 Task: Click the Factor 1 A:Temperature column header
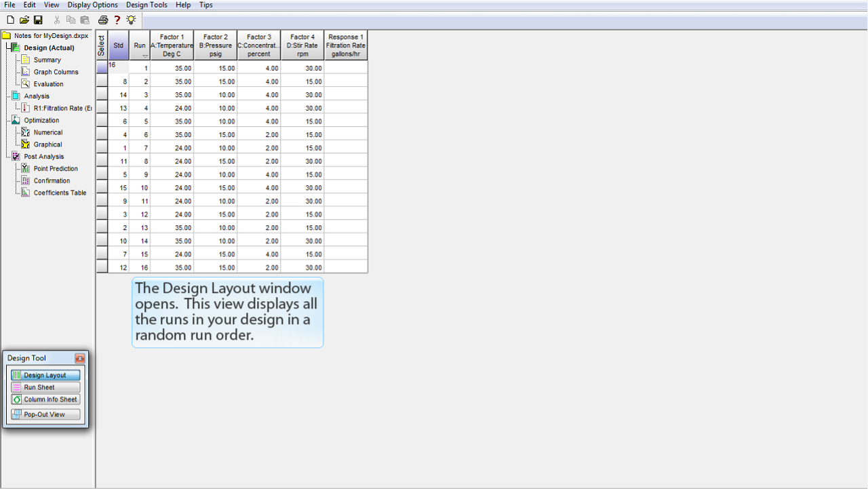click(x=172, y=45)
